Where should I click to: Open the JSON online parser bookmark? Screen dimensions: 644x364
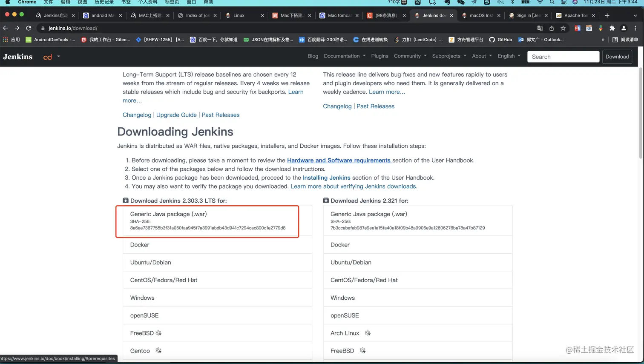(268, 40)
